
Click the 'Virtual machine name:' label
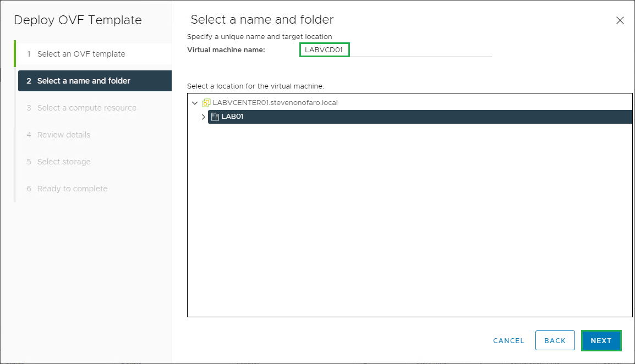[226, 50]
